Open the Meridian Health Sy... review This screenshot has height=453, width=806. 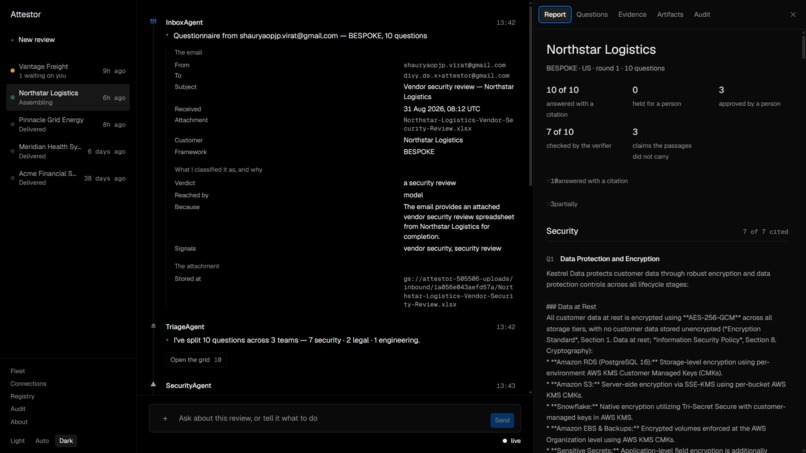[x=68, y=151]
